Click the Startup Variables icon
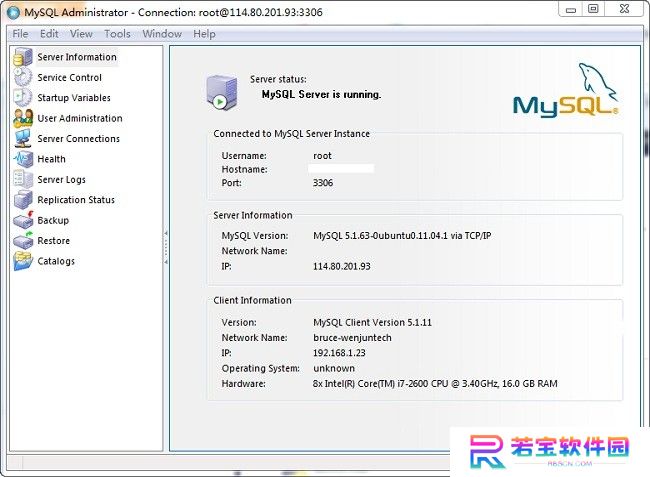The image size is (650, 477). pos(23,97)
